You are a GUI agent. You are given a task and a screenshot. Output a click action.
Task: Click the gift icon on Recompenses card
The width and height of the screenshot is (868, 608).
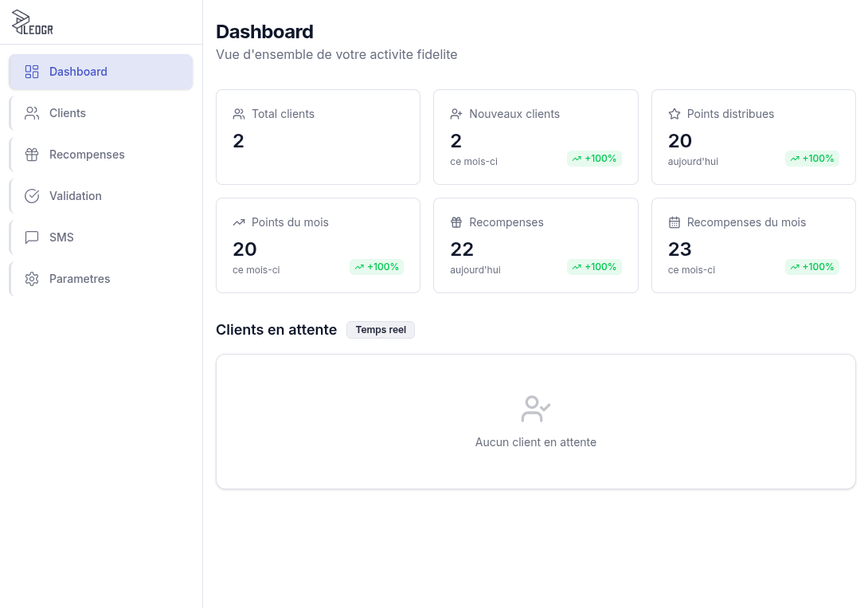(x=456, y=222)
